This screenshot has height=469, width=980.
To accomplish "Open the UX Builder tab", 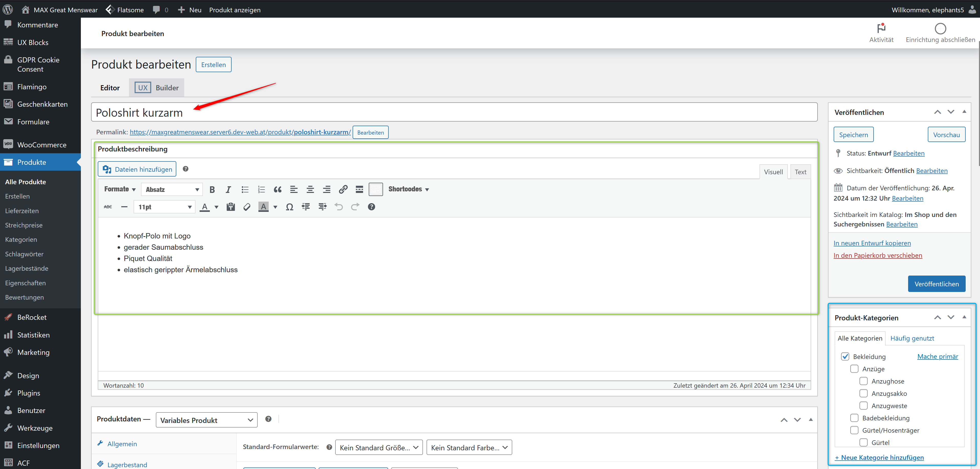I will point(157,88).
